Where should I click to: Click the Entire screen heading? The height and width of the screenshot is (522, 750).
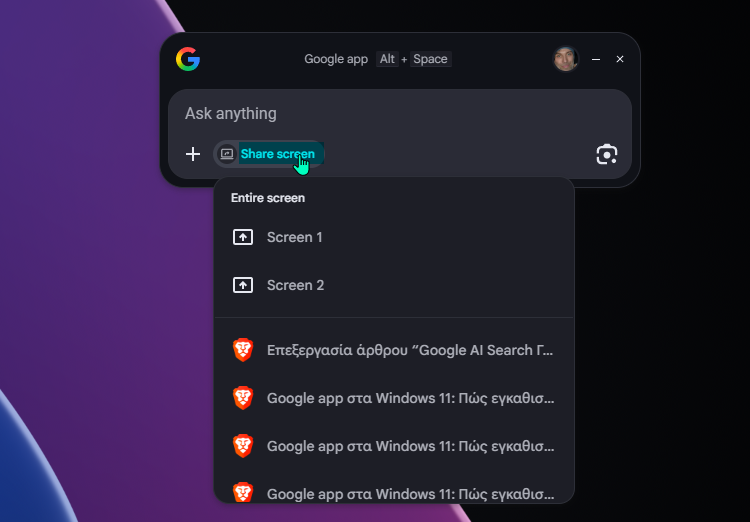[268, 198]
